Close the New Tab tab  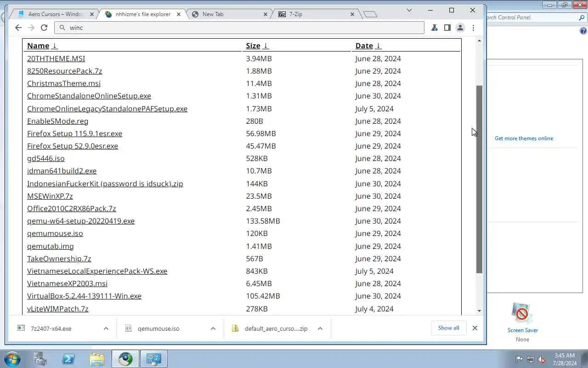(x=266, y=14)
